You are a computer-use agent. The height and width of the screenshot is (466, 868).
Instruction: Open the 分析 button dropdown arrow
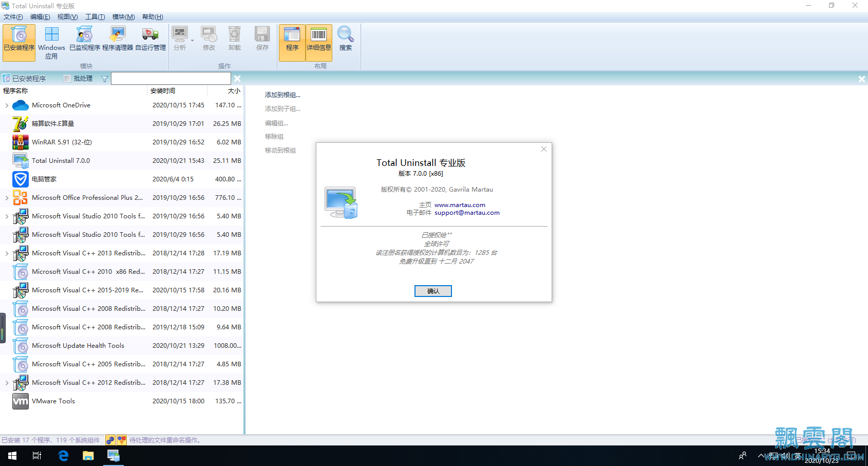[193, 40]
